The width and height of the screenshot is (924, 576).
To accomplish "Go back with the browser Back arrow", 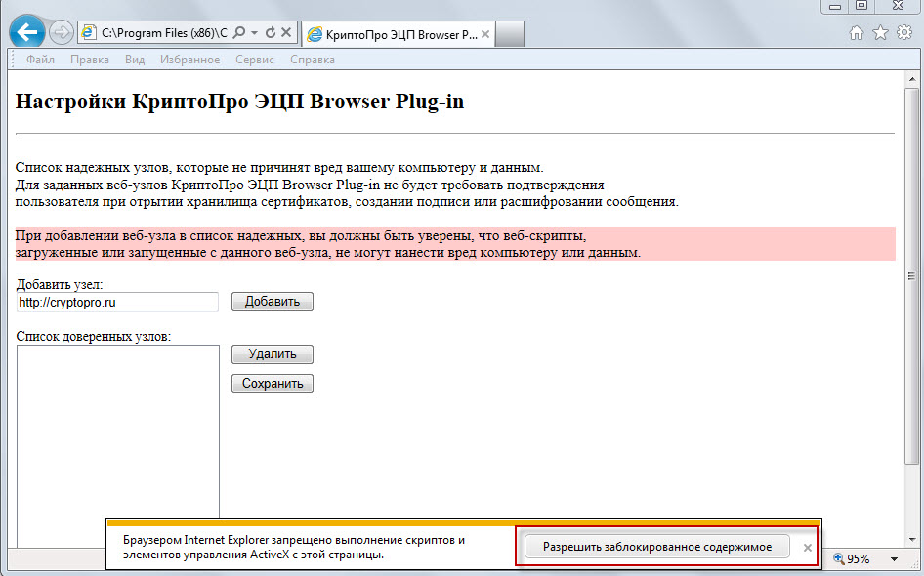I will [x=26, y=32].
